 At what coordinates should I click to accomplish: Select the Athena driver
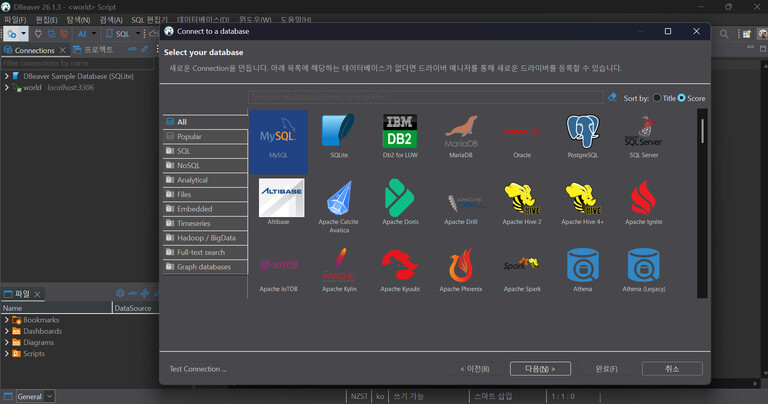(x=582, y=270)
